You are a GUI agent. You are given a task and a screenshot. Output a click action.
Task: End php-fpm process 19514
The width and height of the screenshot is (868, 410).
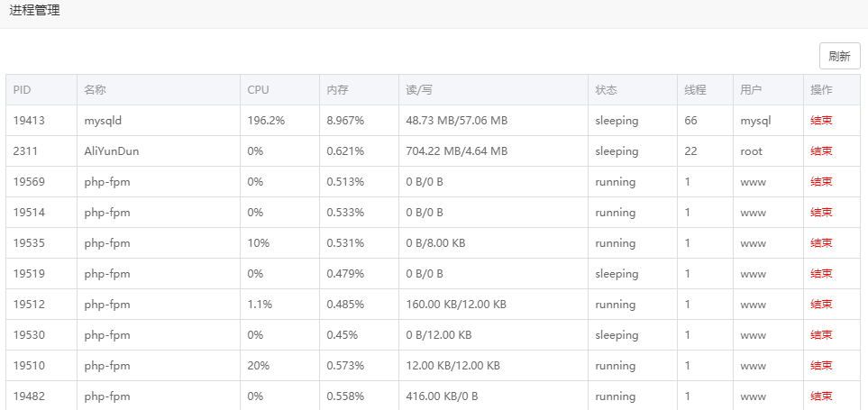coord(821,213)
